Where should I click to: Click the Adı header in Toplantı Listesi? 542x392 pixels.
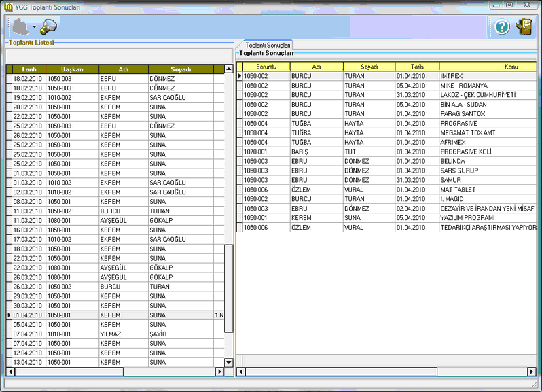124,69
